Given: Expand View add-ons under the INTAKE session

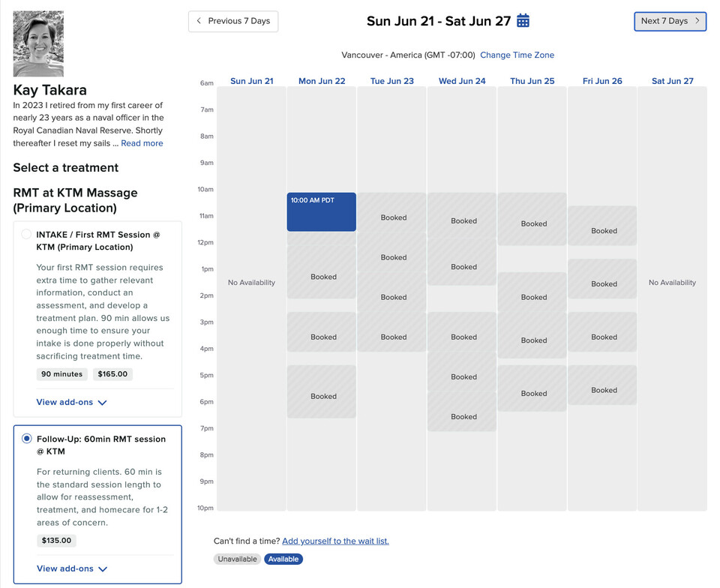Looking at the screenshot, I should click(72, 402).
